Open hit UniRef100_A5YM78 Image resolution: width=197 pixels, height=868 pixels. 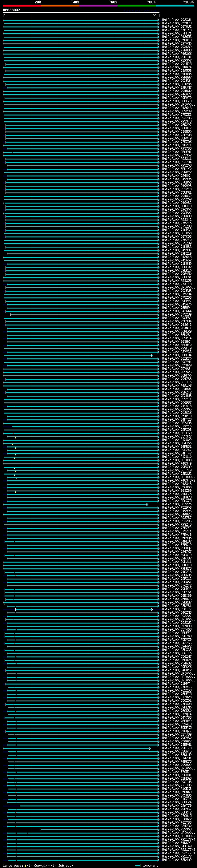[177, 23]
